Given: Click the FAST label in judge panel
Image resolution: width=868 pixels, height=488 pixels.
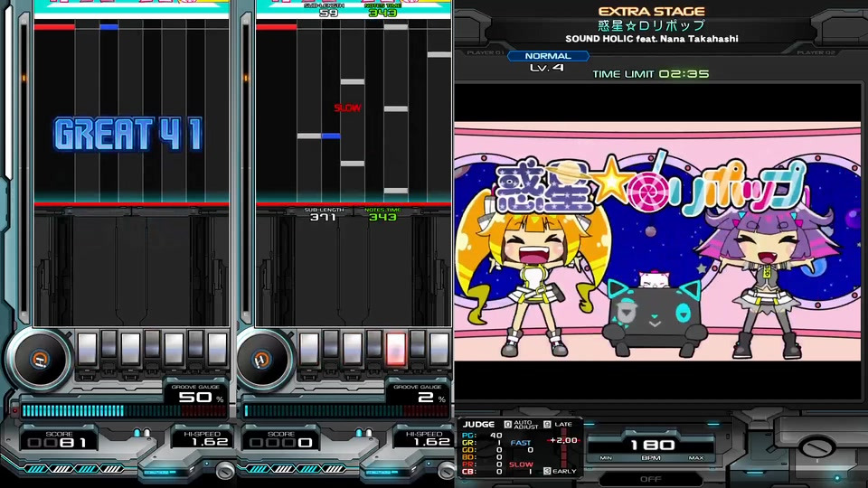Looking at the screenshot, I should (x=521, y=443).
